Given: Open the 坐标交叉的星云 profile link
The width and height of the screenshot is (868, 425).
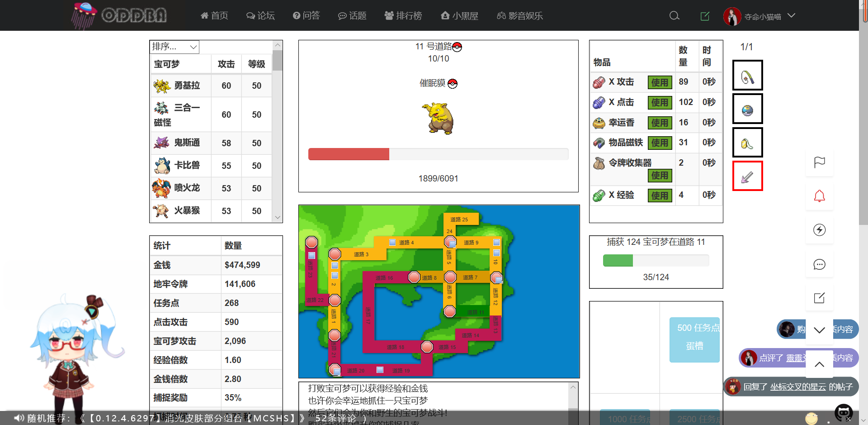Looking at the screenshot, I should [798, 387].
